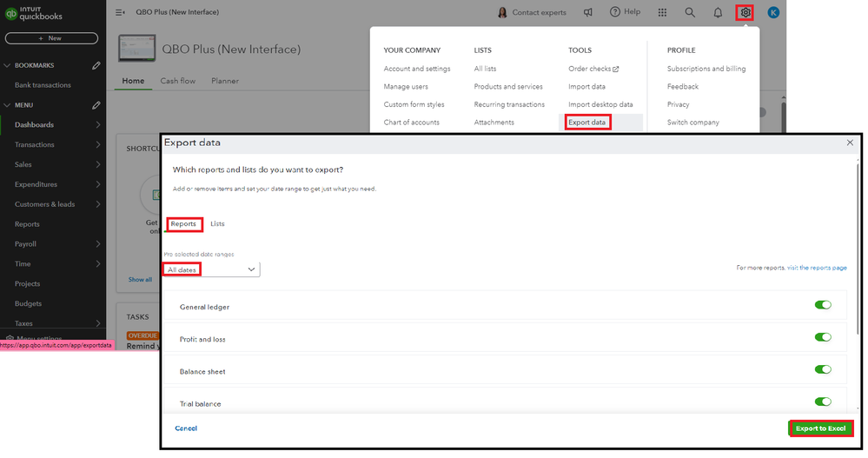Open Projects in the sidebar

[27, 284]
